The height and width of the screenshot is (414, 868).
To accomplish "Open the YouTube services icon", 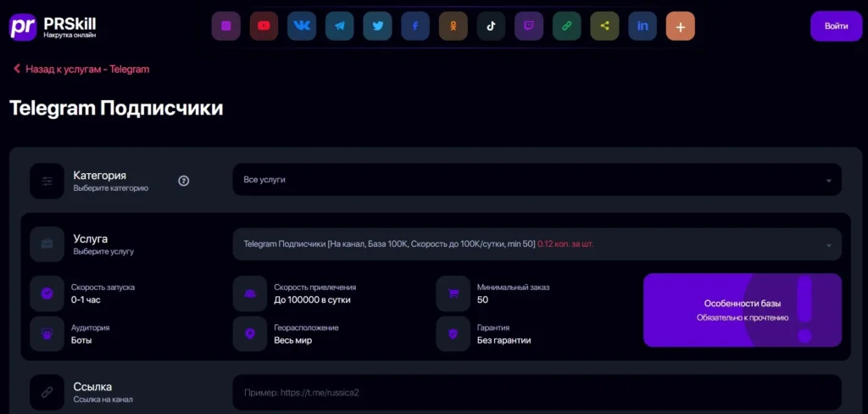I will pyautogui.click(x=264, y=26).
